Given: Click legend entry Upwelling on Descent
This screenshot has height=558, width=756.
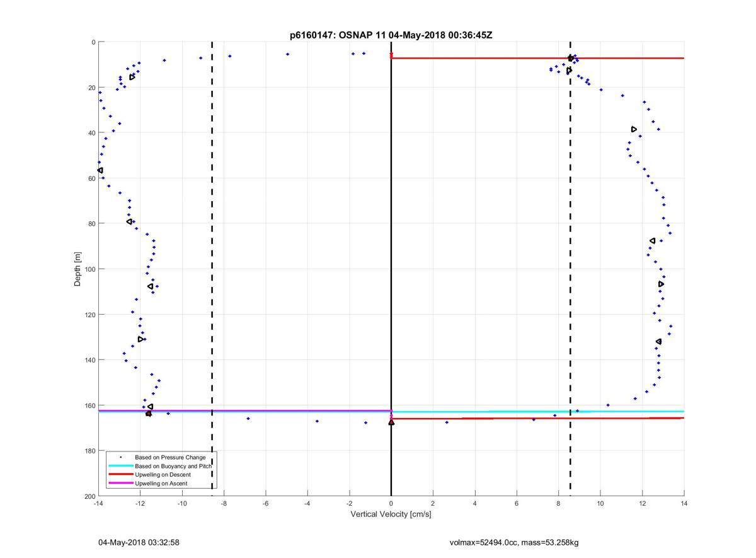Looking at the screenshot, I should (163, 475).
